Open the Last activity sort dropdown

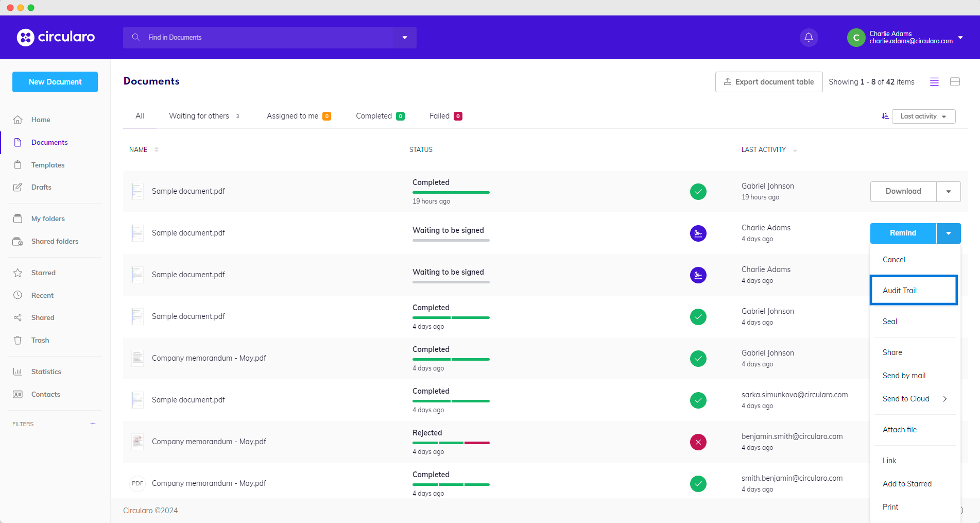(923, 116)
